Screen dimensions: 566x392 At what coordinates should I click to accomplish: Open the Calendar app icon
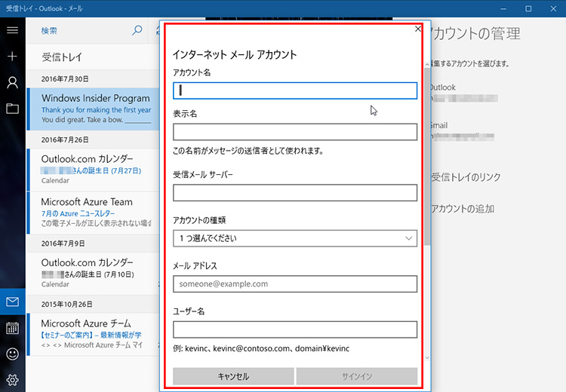tap(12, 328)
